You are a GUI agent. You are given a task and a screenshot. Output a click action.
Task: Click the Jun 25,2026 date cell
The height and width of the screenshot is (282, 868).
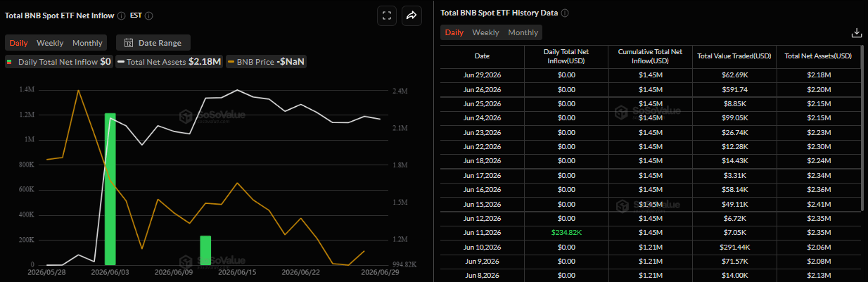pos(482,103)
